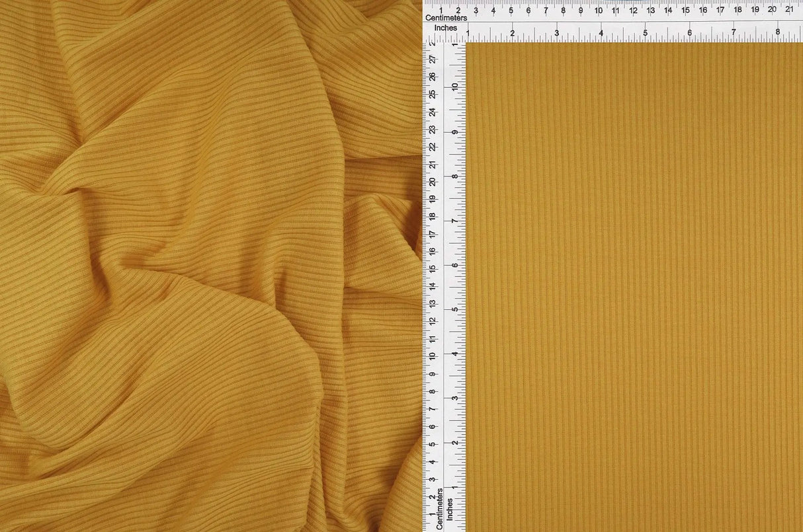Image resolution: width=803 pixels, height=532 pixels.
Task: Click the 8-inch mark on the top ruler
Action: [x=778, y=31]
